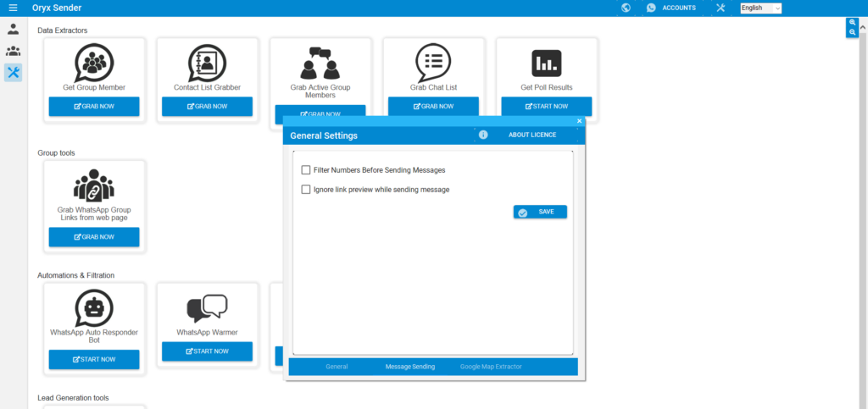Click the info icon in General Settings
Viewport: 868px width, 409px height.
483,135
